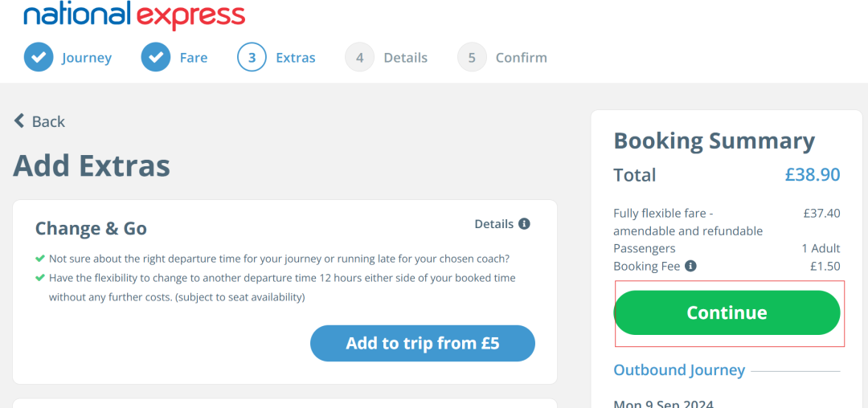The image size is (868, 408).
Task: Go Back using the Back text link
Action: pos(48,122)
